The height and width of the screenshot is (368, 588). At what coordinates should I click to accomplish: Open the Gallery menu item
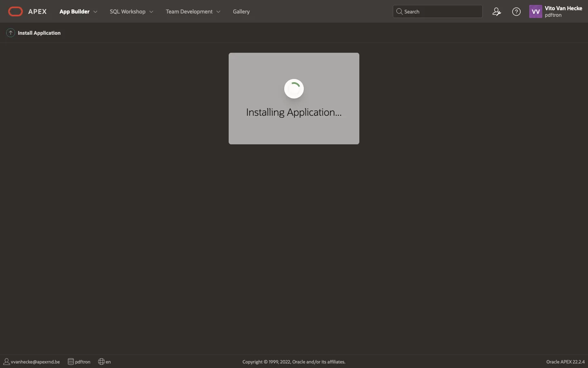point(241,11)
